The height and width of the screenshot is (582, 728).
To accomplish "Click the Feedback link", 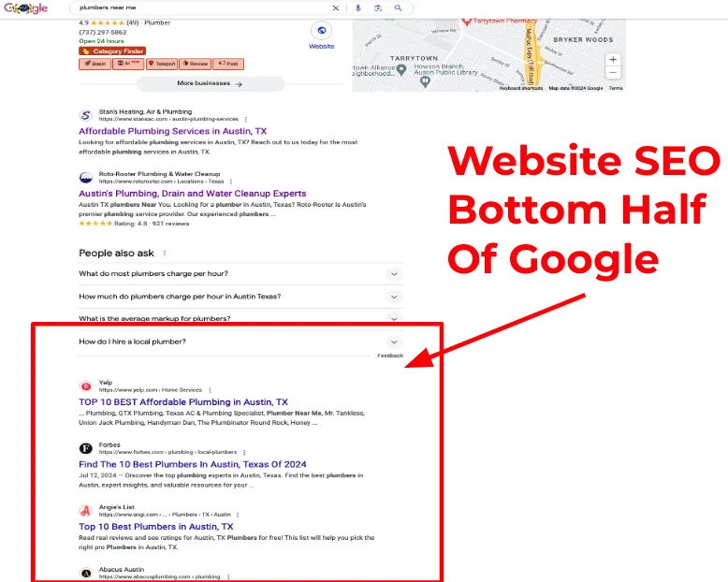I will [390, 356].
